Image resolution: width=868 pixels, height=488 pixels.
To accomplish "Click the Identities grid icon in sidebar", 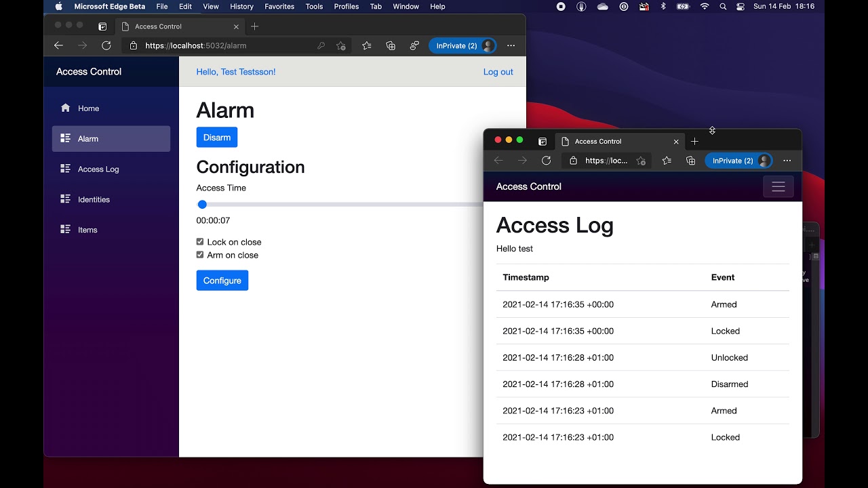I will tap(65, 199).
